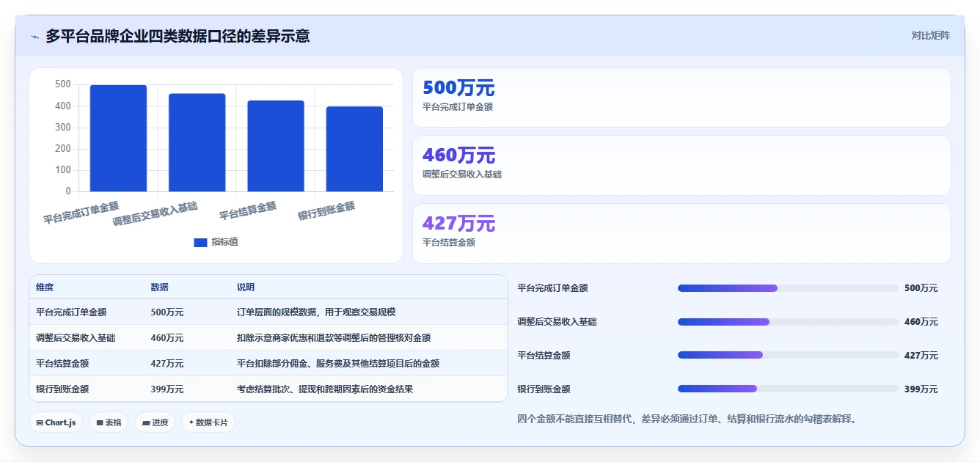This screenshot has width=980, height=462.
Task: Select the Chart.js chip
Action: pyautogui.click(x=56, y=422)
